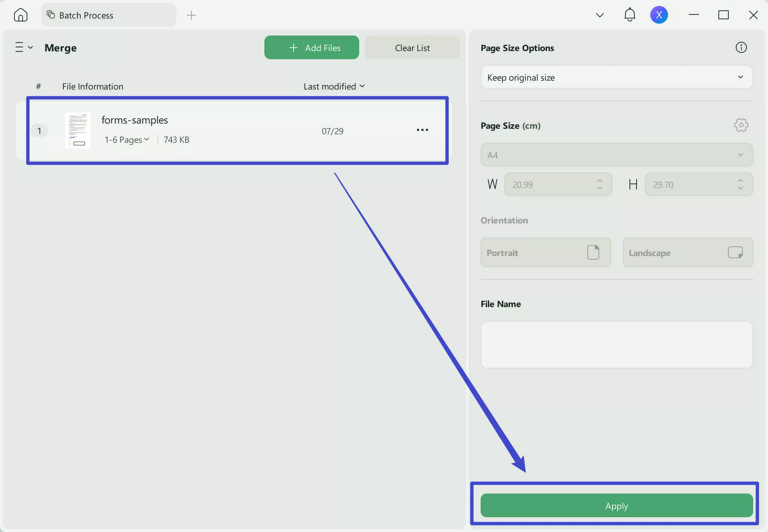The width and height of the screenshot is (768, 532).
Task: Click the user avatar X icon
Action: 659,15
